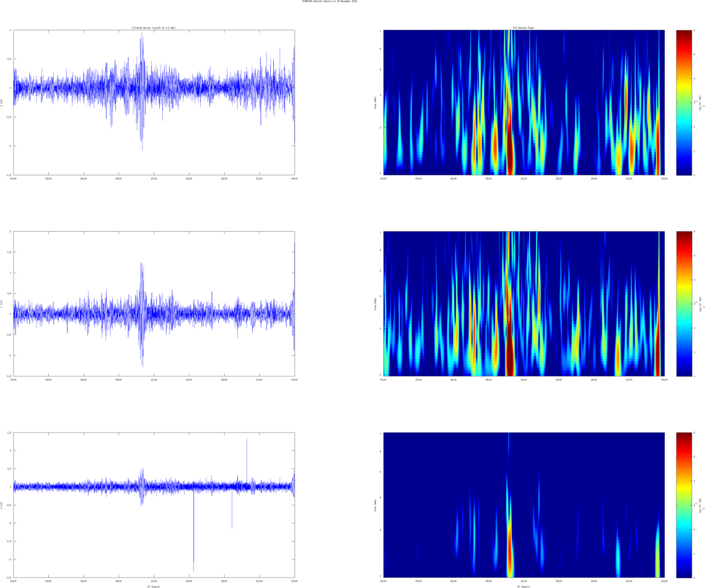Image resolution: width=705 pixels, height=588 pixels.
Task: Click the X component wavelet power spectrogram
Action: coord(524,102)
